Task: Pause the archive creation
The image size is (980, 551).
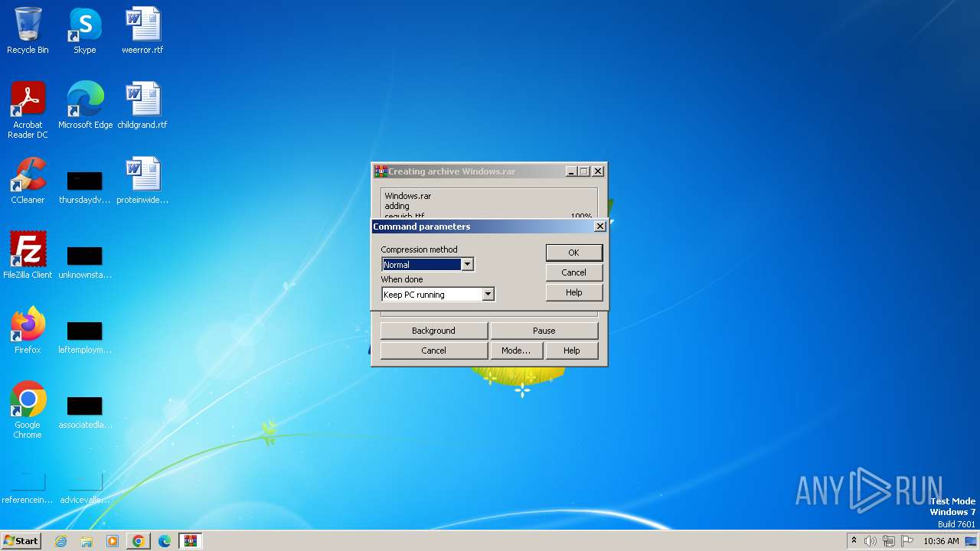Action: pos(544,331)
